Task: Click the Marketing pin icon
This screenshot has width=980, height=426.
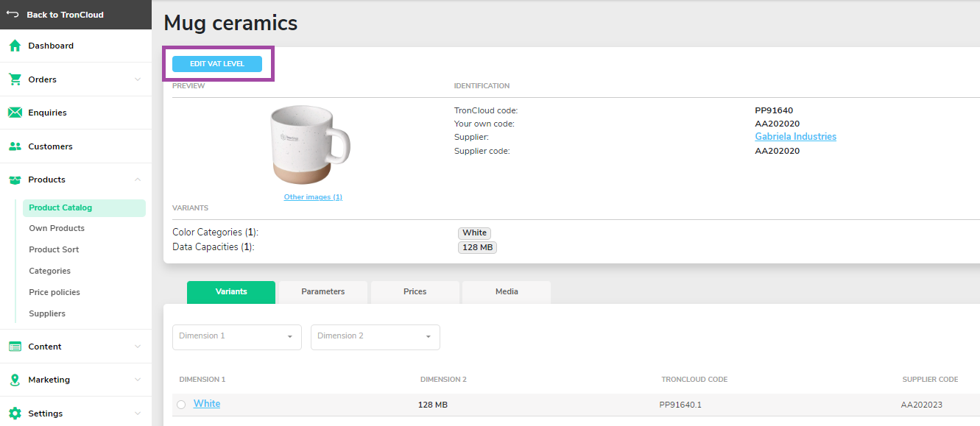Action: (15, 380)
